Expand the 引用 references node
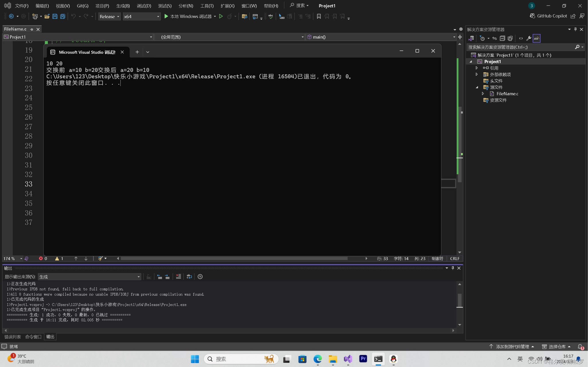 click(x=477, y=68)
